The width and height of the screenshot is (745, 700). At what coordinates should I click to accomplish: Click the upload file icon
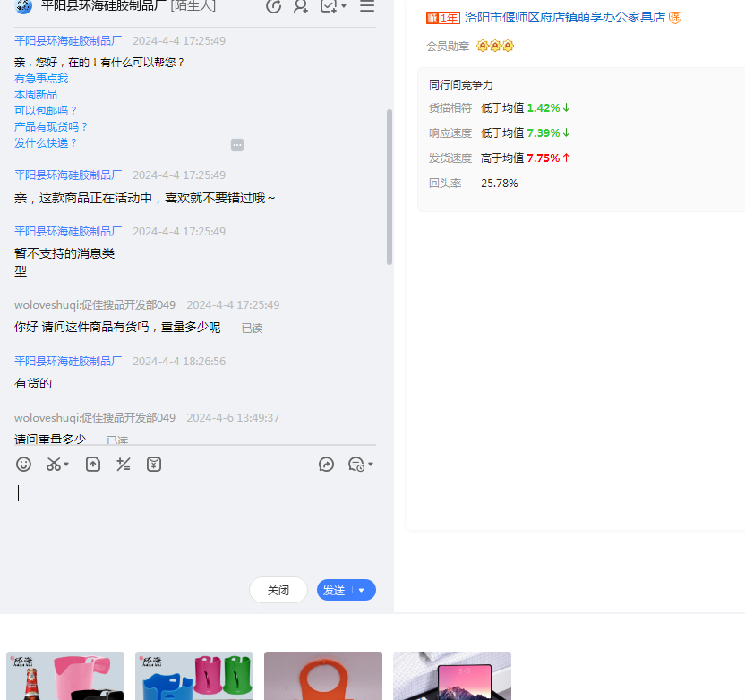tap(93, 464)
